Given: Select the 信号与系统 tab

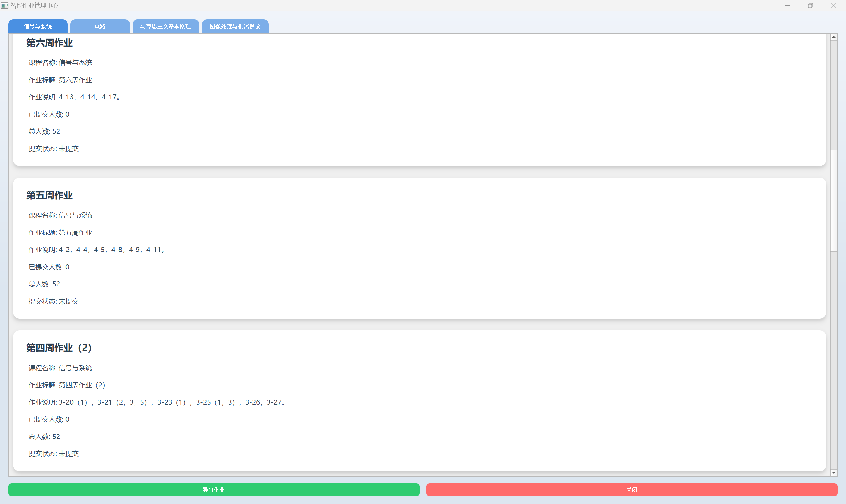Looking at the screenshot, I should [38, 26].
